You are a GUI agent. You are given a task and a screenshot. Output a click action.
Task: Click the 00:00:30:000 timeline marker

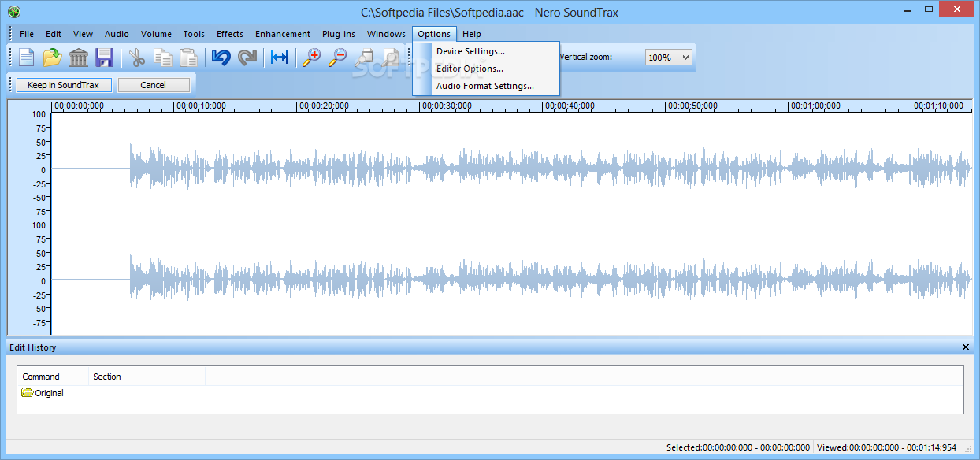447,106
